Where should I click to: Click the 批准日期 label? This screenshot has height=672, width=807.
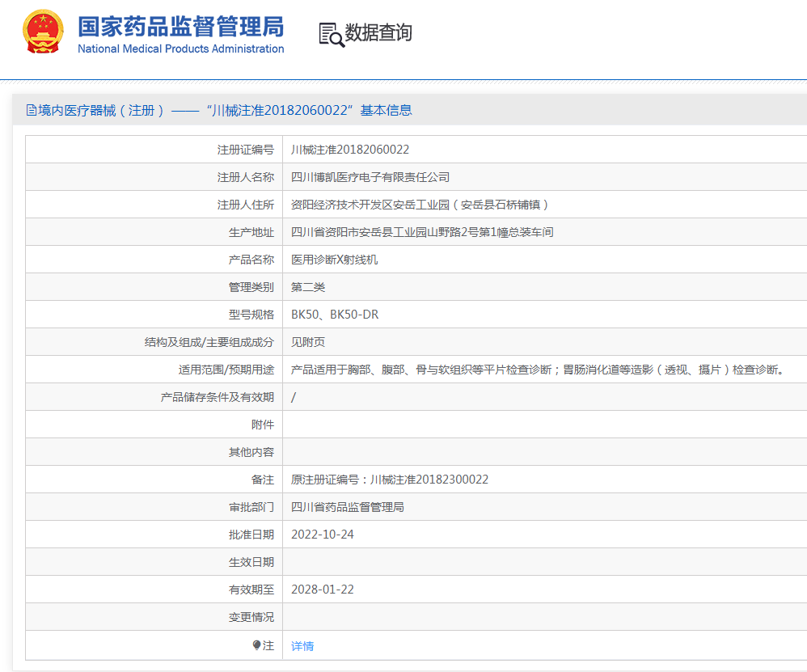tap(251, 535)
